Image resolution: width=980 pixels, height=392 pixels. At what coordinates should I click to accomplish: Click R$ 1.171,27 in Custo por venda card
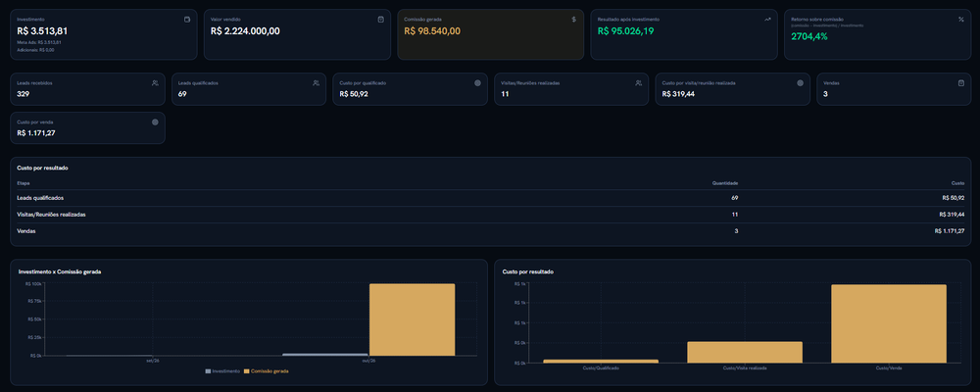[36, 132]
